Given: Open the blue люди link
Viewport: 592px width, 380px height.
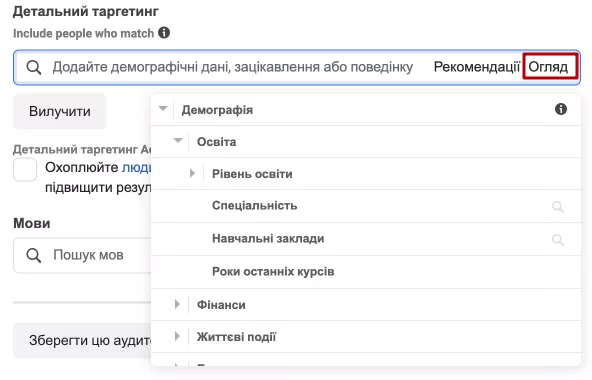Looking at the screenshot, I should point(136,167).
